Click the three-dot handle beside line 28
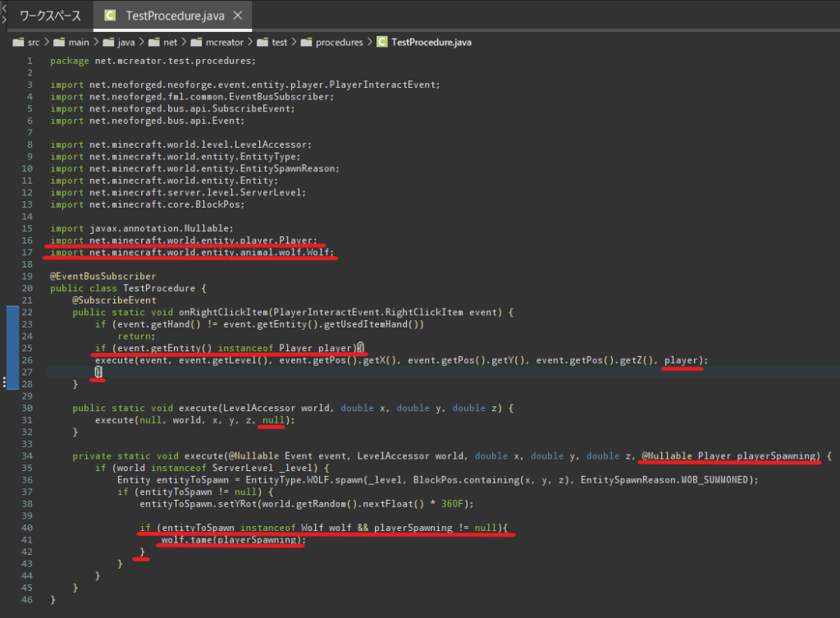 pyautogui.click(x=4, y=383)
